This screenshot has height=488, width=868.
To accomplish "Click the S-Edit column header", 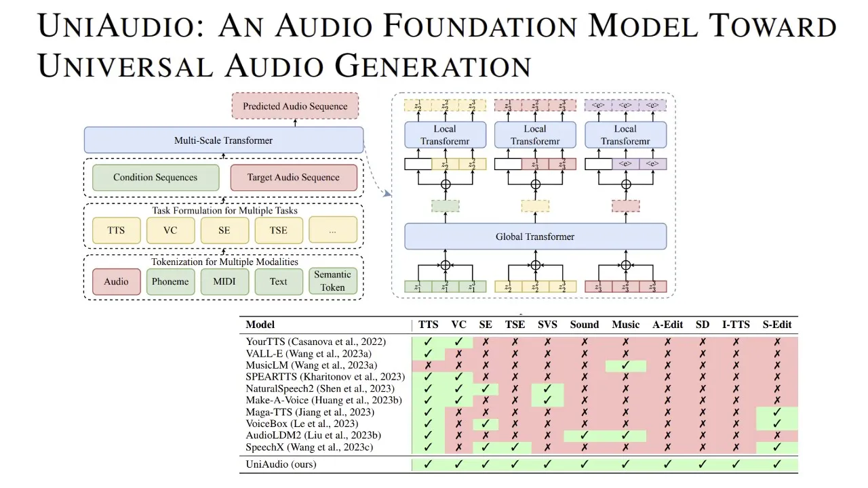I will [x=777, y=325].
